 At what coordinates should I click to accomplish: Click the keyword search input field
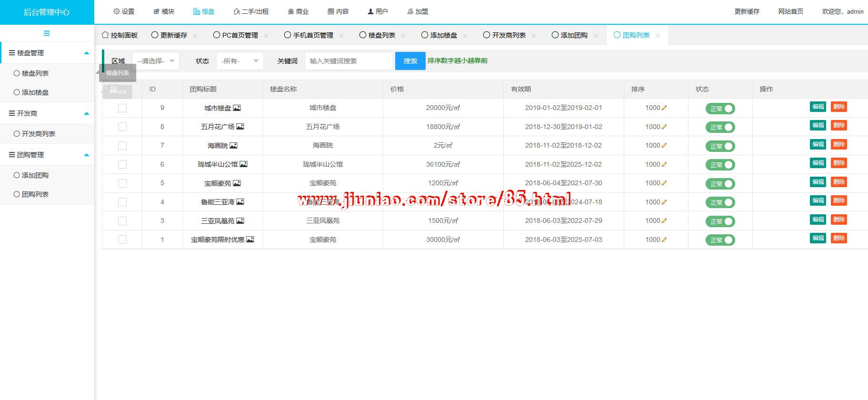pos(349,61)
